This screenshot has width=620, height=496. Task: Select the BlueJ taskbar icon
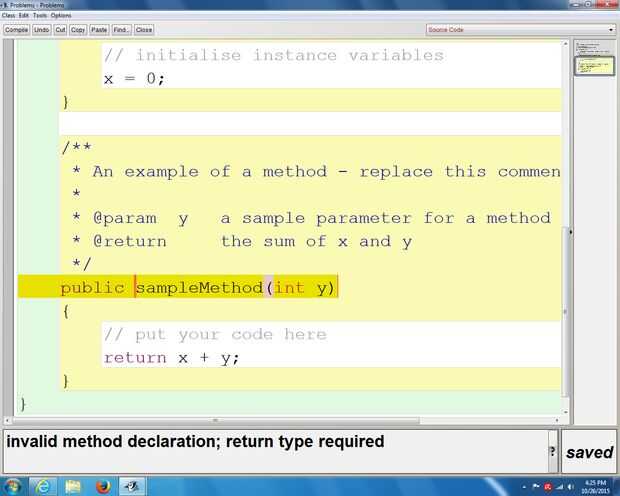tap(132, 486)
